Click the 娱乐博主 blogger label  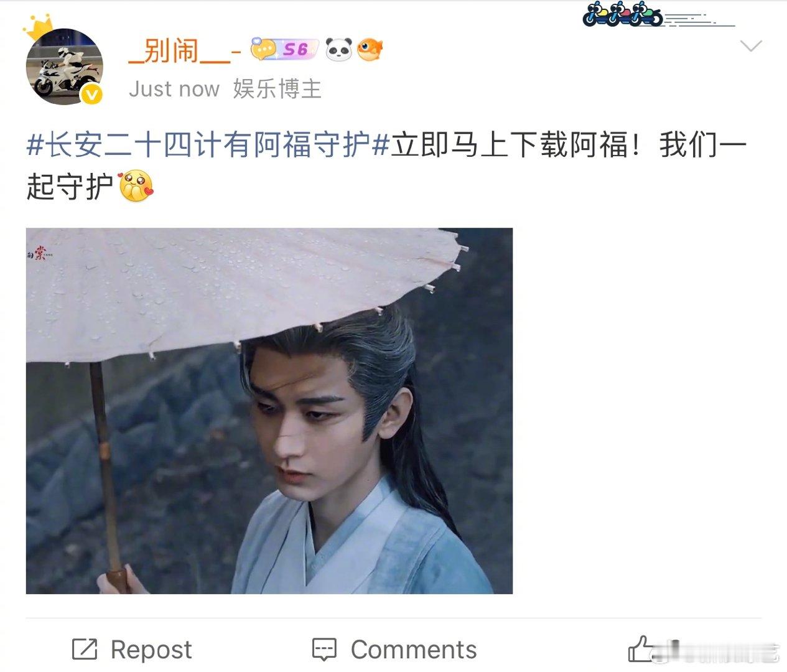277,89
